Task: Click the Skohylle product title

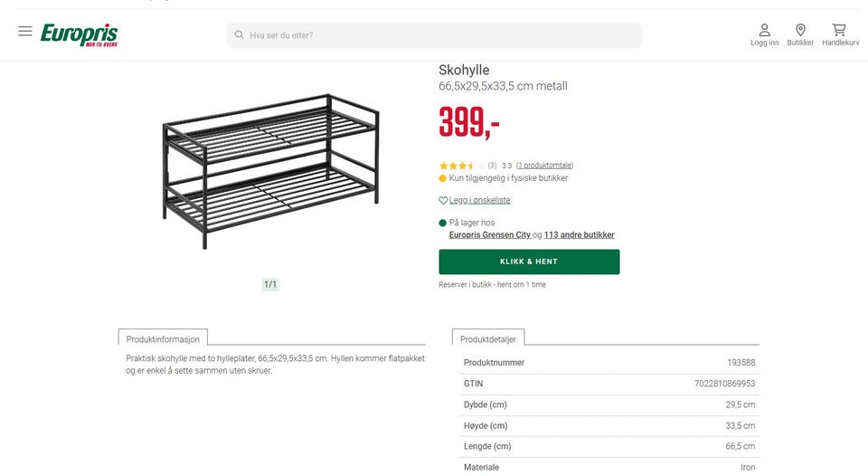Action: (464, 71)
